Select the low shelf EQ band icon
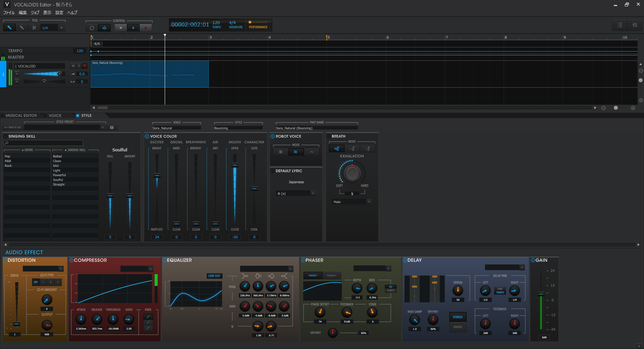The width and height of the screenshot is (644, 349). [245, 276]
